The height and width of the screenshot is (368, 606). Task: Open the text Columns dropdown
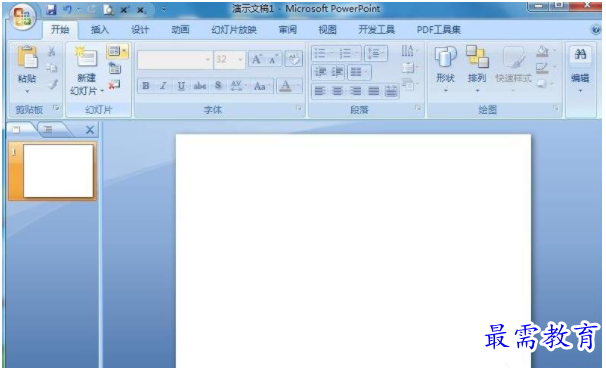[359, 72]
